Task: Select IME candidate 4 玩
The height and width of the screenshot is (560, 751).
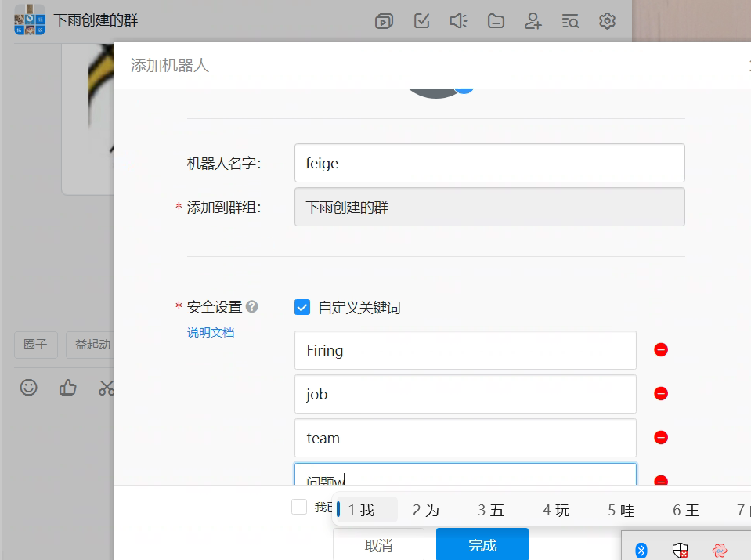Action: [x=556, y=510]
